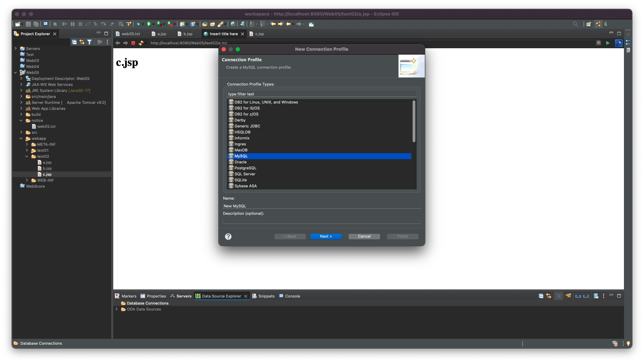Click the red Stop loading icon in browser
Viewport: 644px width, 363px height.
click(x=133, y=43)
